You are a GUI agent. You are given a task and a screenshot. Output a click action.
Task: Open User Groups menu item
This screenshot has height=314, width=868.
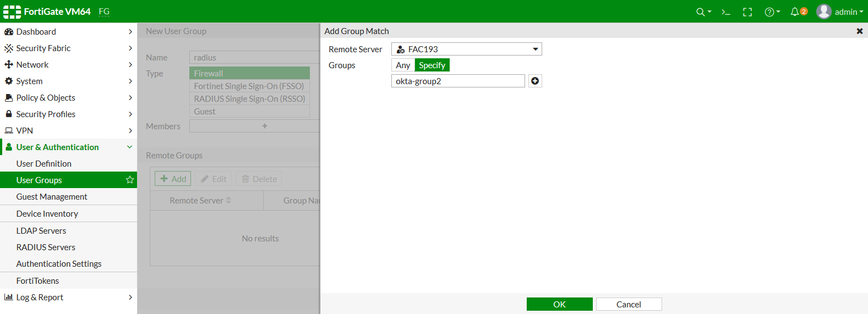click(68, 180)
